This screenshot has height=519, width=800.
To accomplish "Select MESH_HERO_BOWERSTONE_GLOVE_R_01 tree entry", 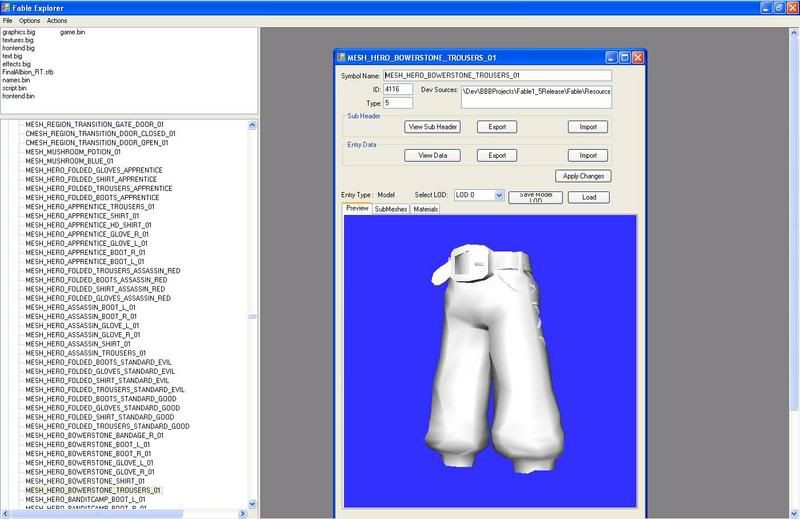I will [90, 473].
